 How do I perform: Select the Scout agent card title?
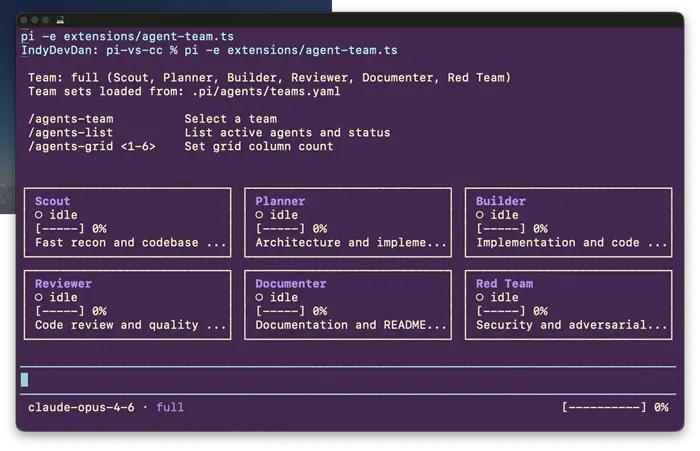point(53,201)
